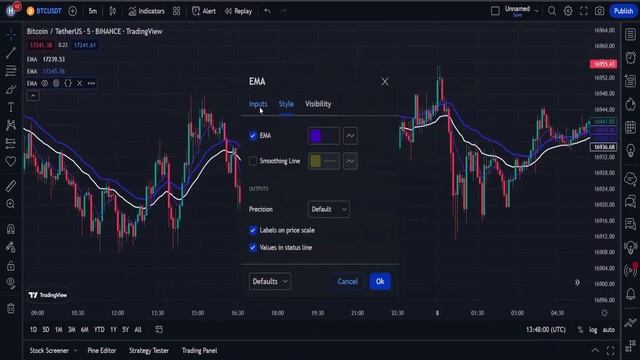The image size is (640, 360).
Task: Select the ruler measure tool
Action: click(11, 186)
